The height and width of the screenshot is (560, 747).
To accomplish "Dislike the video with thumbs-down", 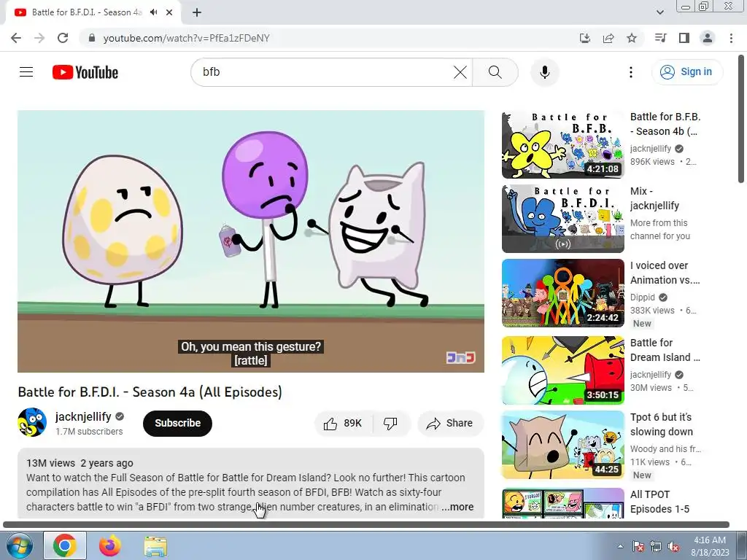I will coord(391,424).
